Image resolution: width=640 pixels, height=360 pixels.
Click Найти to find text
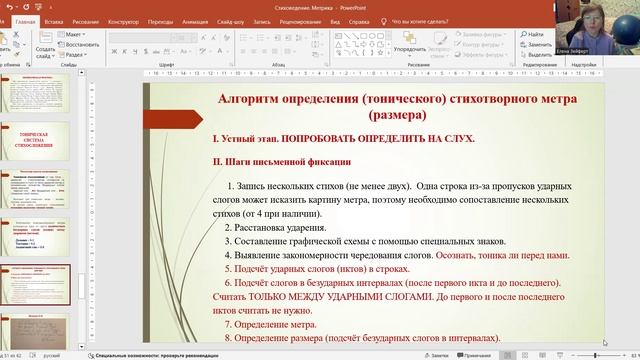click(x=532, y=34)
